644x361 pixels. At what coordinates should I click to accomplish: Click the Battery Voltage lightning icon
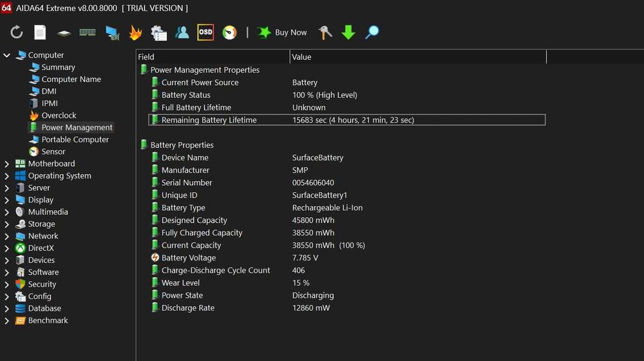pyautogui.click(x=155, y=257)
